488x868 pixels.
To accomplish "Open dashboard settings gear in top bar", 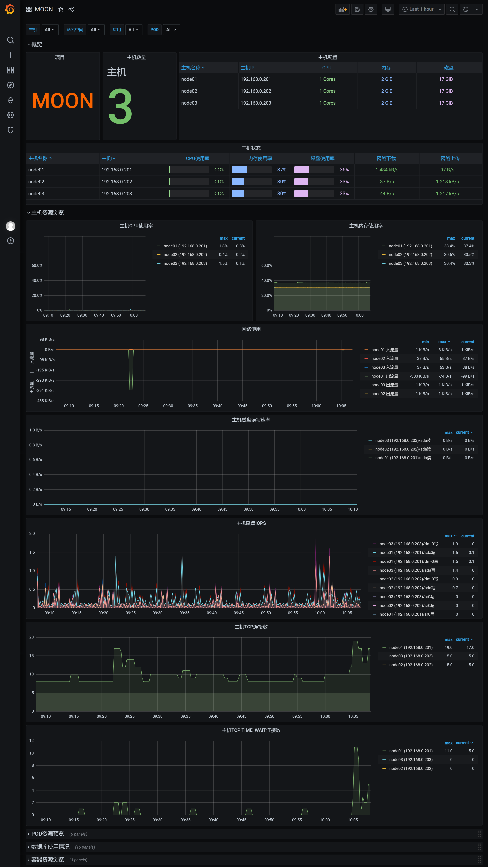I will [x=371, y=9].
